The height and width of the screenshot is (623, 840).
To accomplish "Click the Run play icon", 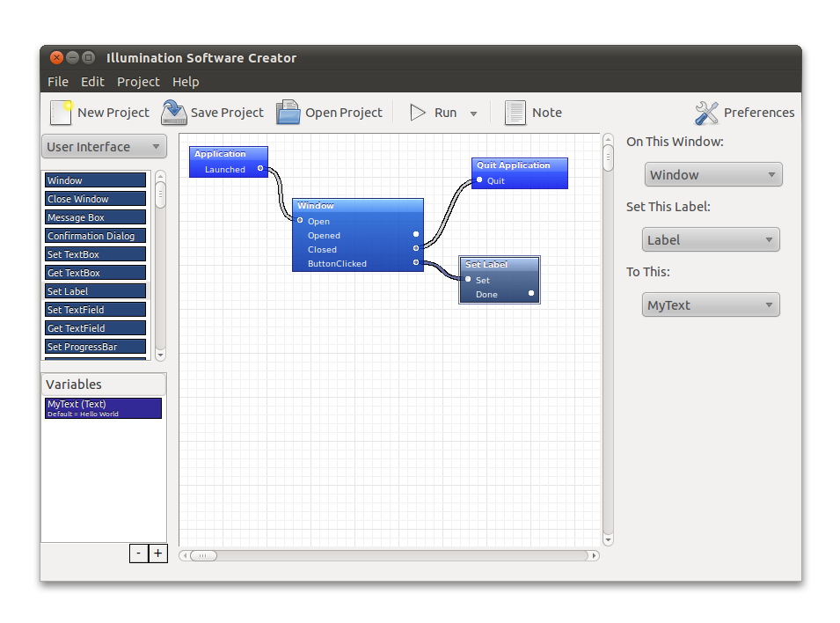I will (417, 113).
